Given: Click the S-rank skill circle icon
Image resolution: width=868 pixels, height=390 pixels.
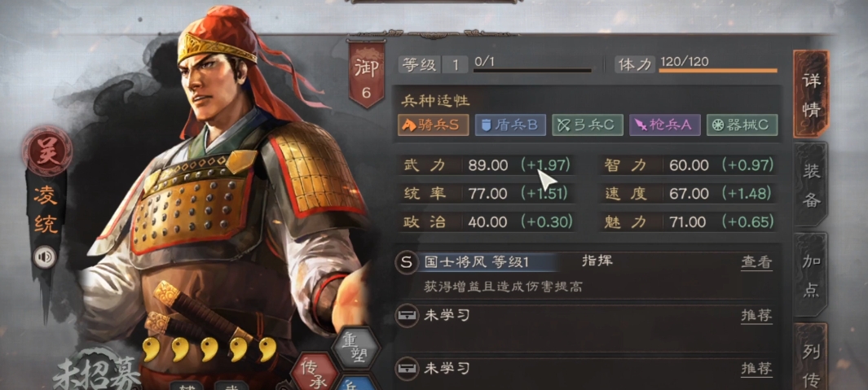Looking at the screenshot, I should click(406, 263).
